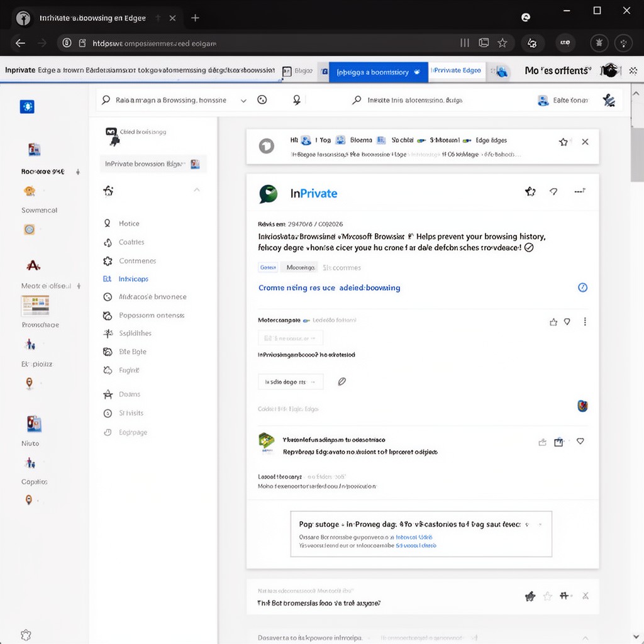Follow the Intocol Usks link
Screen dimensions: 644x644
[x=414, y=537]
